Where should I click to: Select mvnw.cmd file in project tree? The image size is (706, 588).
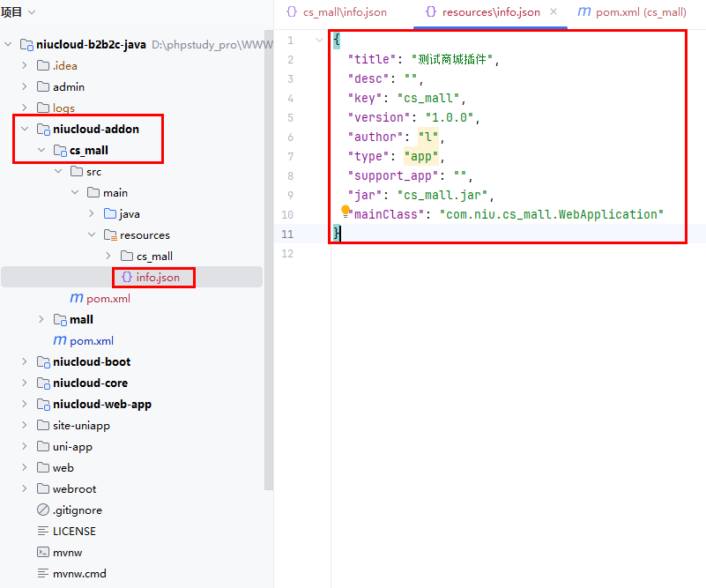pos(78,574)
